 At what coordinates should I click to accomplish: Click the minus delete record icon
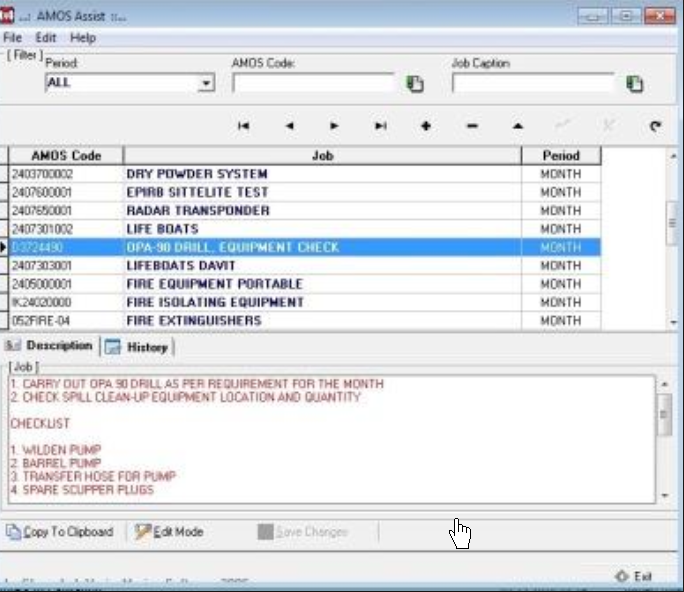click(x=472, y=126)
